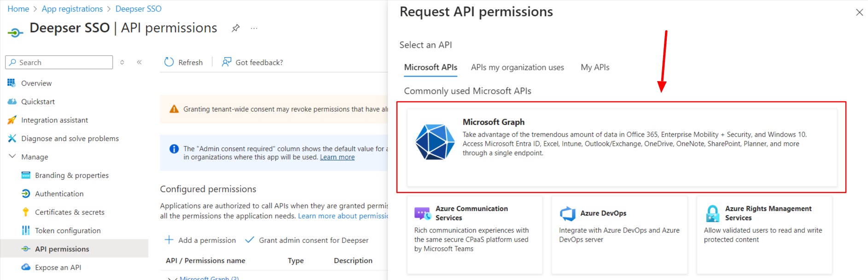Select the Azure Rights Management Services card
Image resolution: width=868 pixels, height=280 pixels.
click(x=764, y=235)
